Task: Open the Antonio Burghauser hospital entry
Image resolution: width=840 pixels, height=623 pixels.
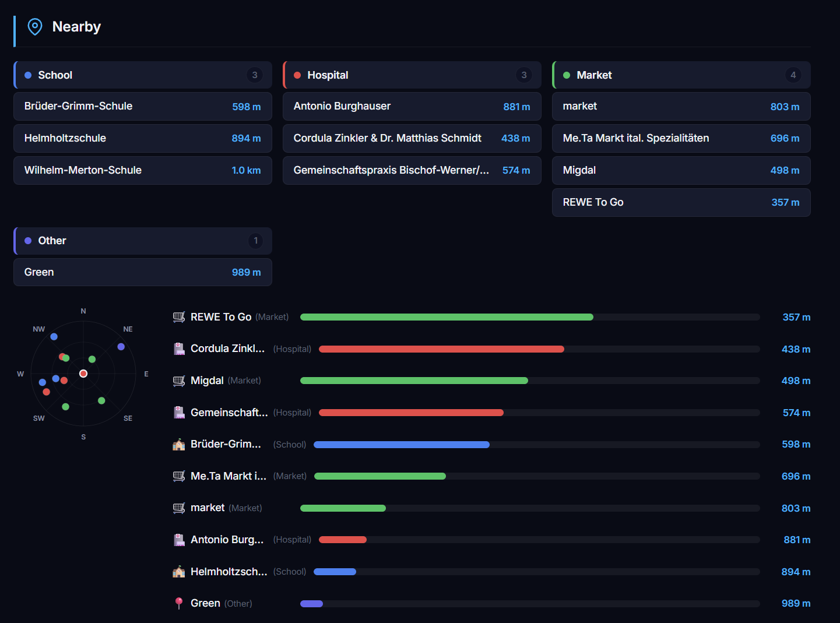Action: coord(412,107)
